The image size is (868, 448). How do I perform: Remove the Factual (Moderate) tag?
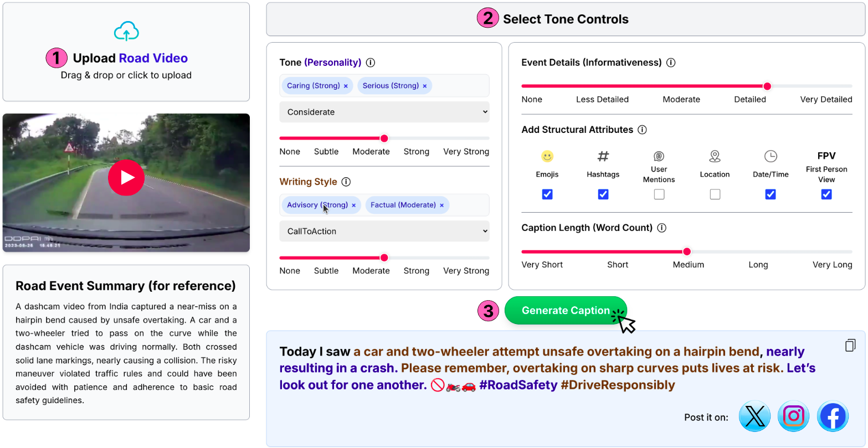pos(441,205)
